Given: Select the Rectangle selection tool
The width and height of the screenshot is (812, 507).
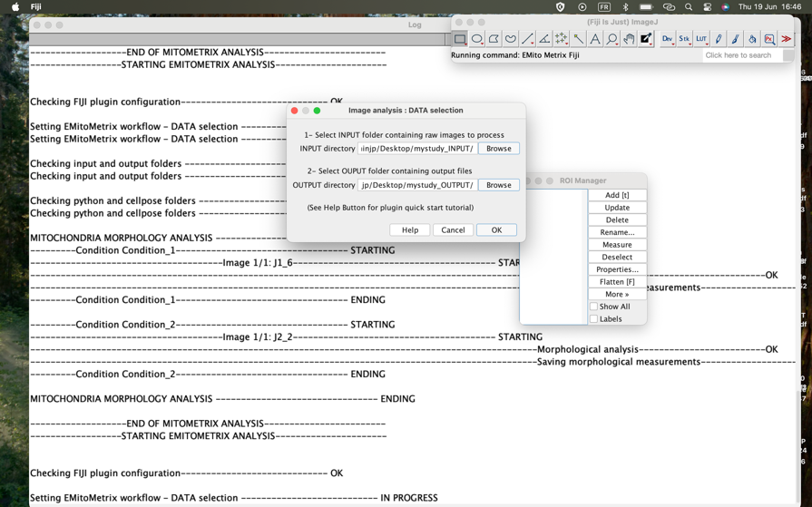Looking at the screenshot, I should [x=460, y=39].
